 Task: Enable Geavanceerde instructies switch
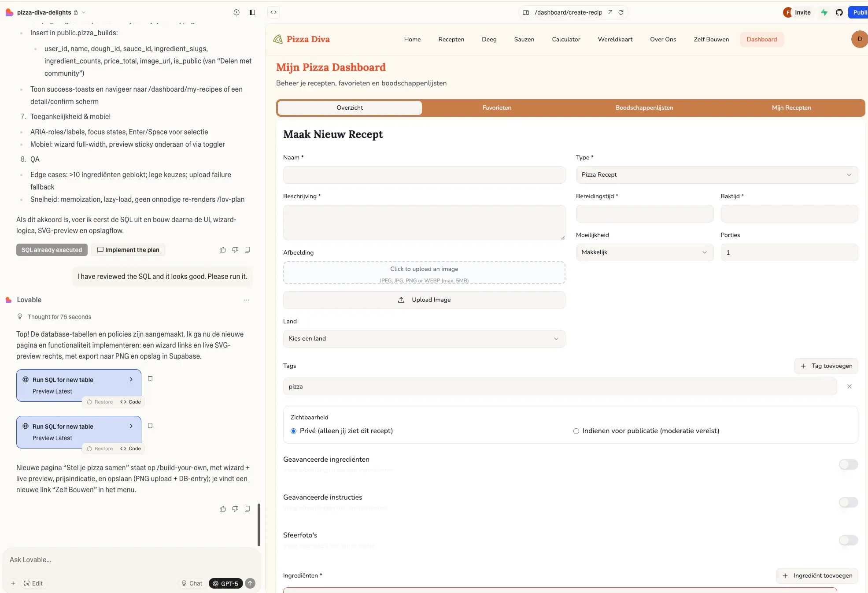click(848, 502)
